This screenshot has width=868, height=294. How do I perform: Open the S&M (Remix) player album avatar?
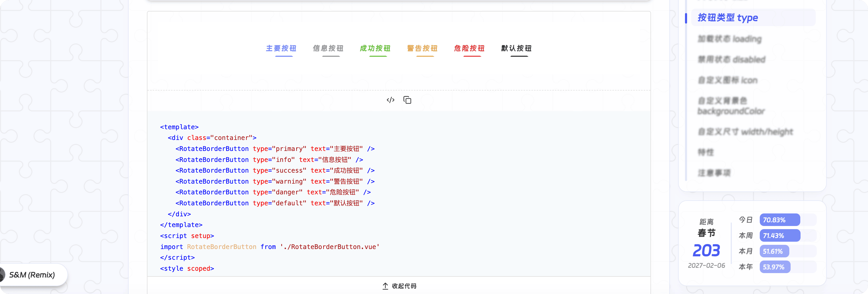pyautogui.click(x=2, y=274)
